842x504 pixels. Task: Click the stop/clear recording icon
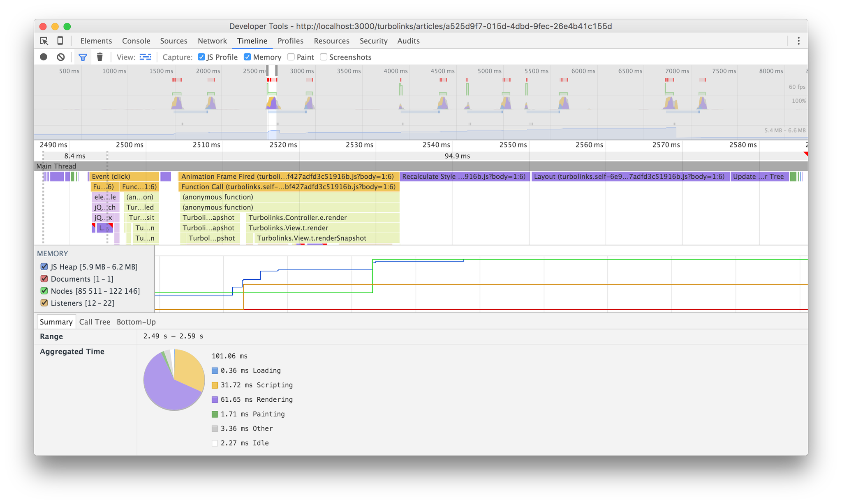[x=60, y=58]
